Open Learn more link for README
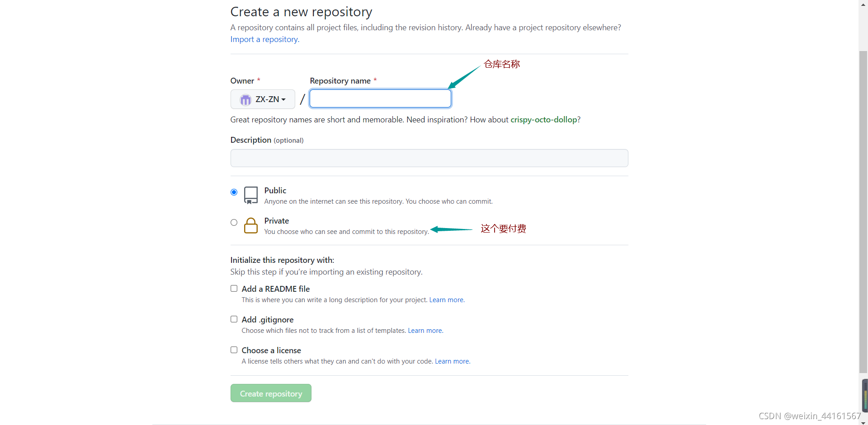This screenshot has height=425, width=868. tap(447, 300)
